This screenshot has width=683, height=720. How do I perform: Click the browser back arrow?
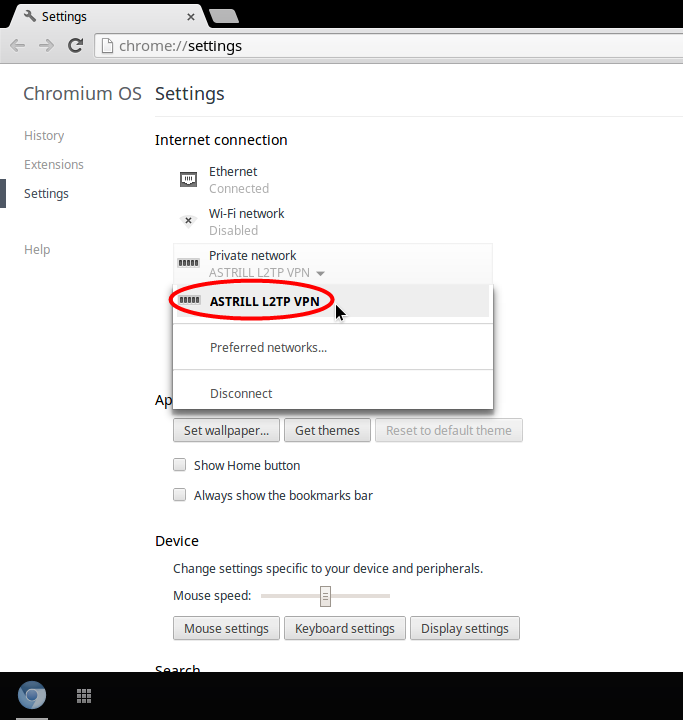18,46
